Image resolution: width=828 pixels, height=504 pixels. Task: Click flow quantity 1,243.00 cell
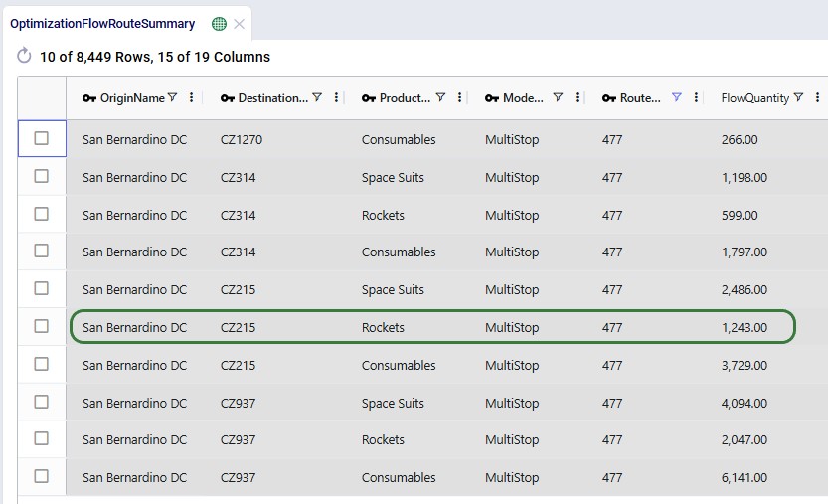coord(745,327)
